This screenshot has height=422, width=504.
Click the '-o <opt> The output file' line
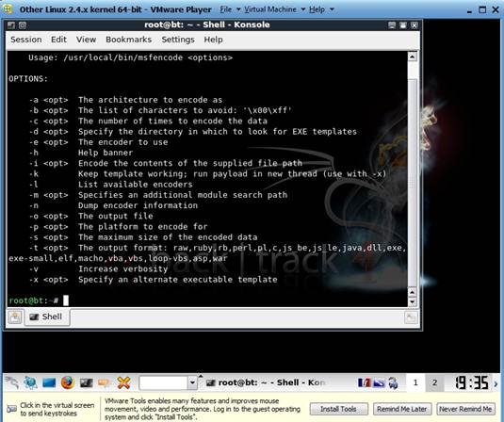90,216
